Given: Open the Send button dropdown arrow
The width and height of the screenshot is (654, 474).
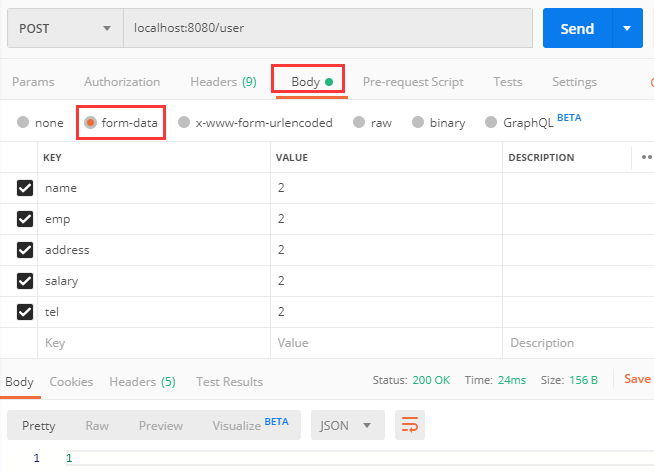Looking at the screenshot, I should pyautogui.click(x=627, y=28).
